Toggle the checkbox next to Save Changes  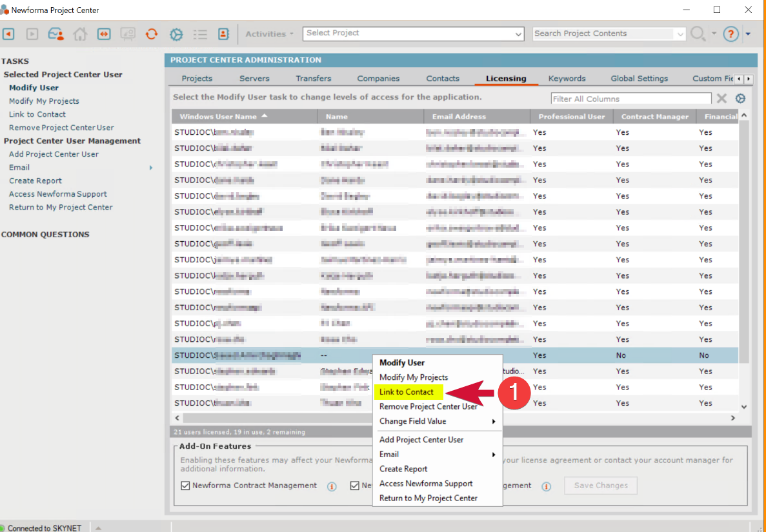354,486
